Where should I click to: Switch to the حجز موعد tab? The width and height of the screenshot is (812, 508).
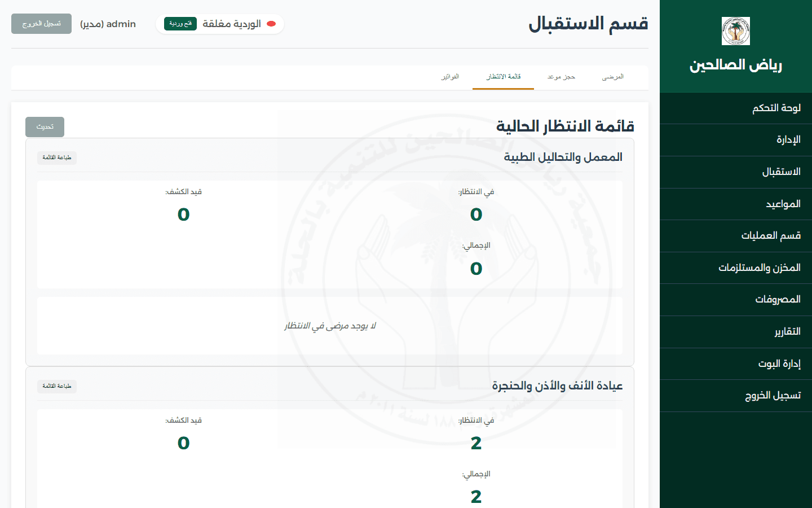click(561, 77)
